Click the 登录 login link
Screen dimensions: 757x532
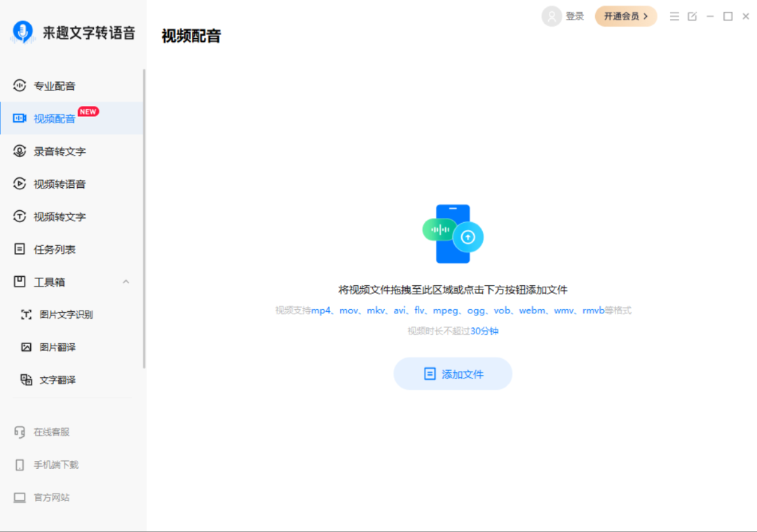click(x=575, y=15)
